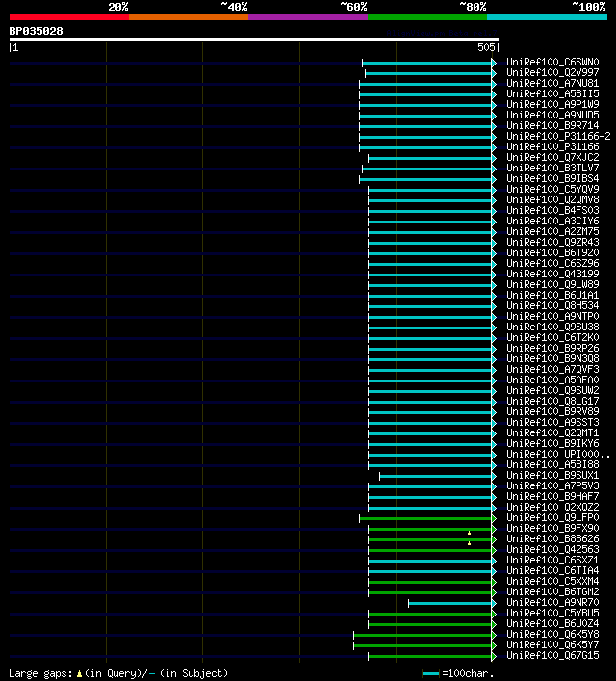Viewport: 616px width, 681px height.
Task: Click the UniRef100_A9P1W9 label
Action: (552, 105)
